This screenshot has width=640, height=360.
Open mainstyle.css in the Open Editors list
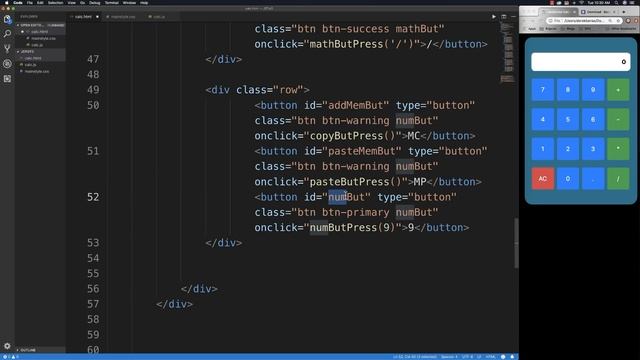point(43,38)
